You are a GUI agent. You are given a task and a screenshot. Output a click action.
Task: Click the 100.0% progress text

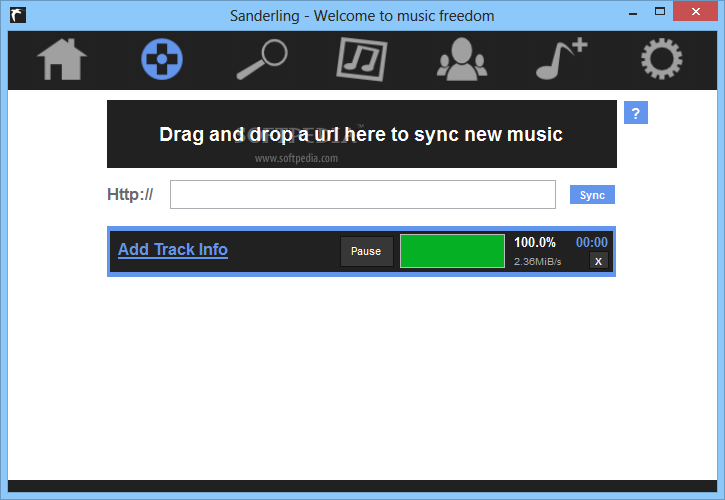pos(535,242)
